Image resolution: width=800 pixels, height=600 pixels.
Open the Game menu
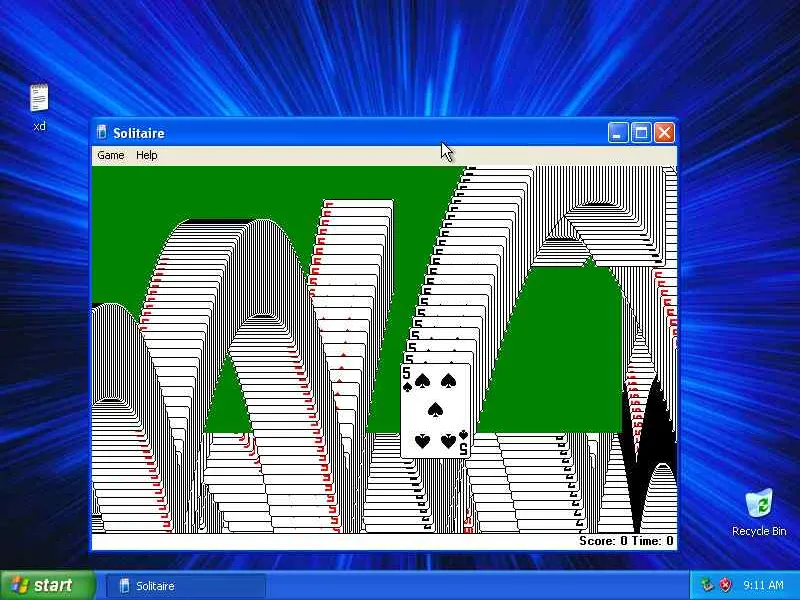pyautogui.click(x=111, y=155)
